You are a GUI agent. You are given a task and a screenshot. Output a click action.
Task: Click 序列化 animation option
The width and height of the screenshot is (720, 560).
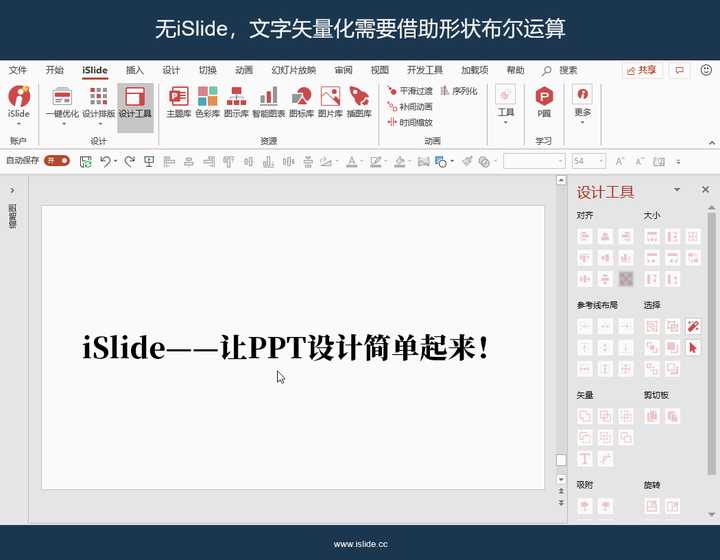point(459,91)
